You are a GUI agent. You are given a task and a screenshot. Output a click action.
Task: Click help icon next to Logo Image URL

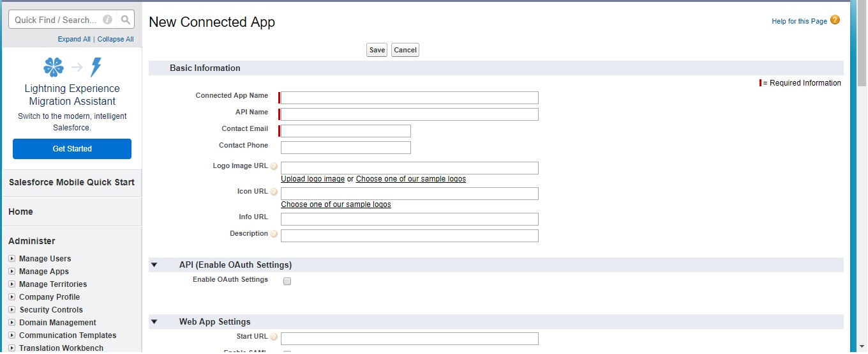(274, 166)
